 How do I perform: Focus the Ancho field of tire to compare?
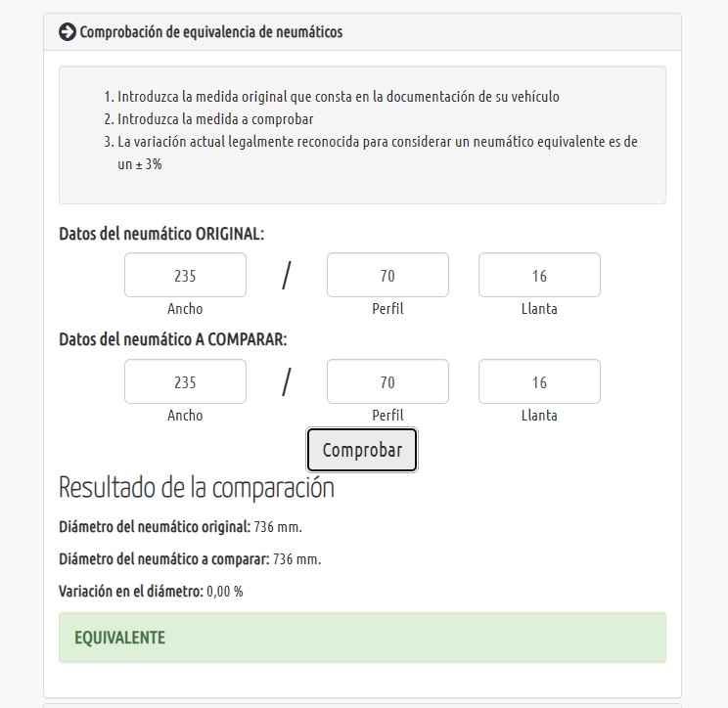[x=185, y=382]
